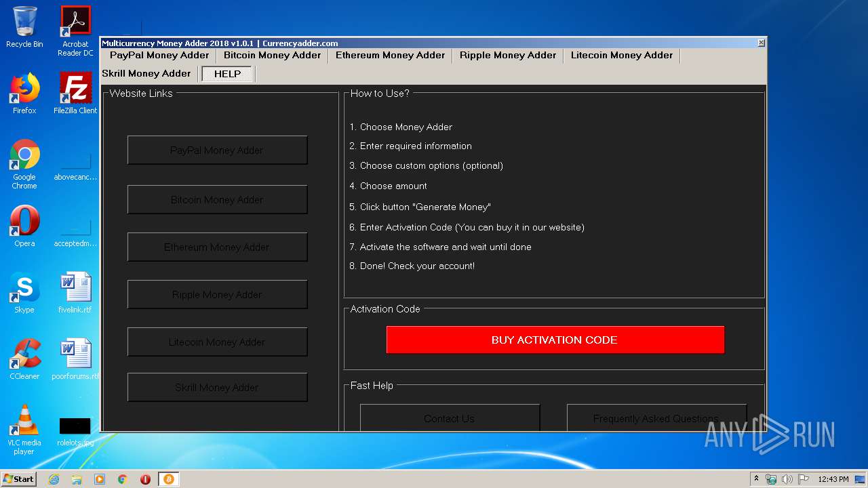This screenshot has height=488, width=868.
Task: Open FileZilla Client desktop shortcut
Action: [75, 94]
